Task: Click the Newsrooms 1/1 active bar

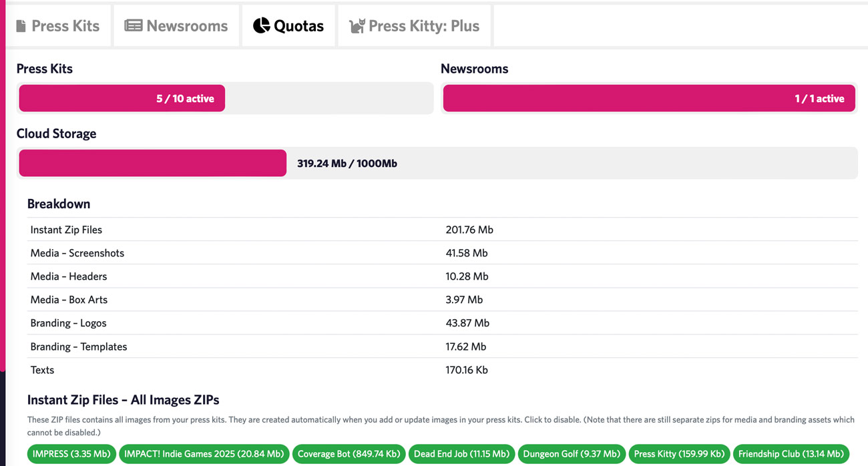Action: (648, 97)
